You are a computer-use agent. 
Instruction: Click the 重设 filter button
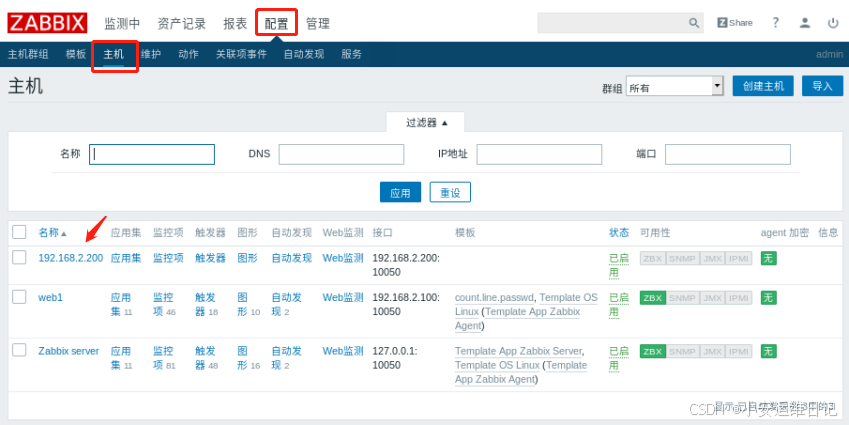(450, 192)
